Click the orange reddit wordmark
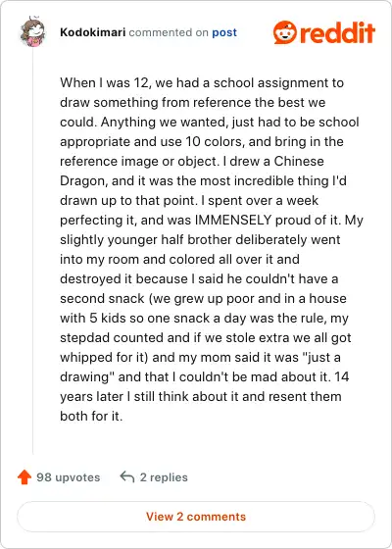The image size is (392, 549). [338, 32]
